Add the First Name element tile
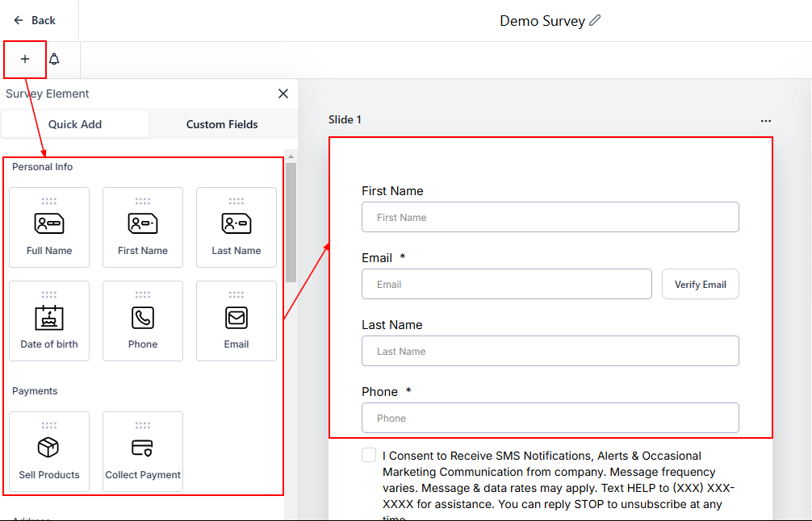The width and height of the screenshot is (812, 521). [x=143, y=227]
